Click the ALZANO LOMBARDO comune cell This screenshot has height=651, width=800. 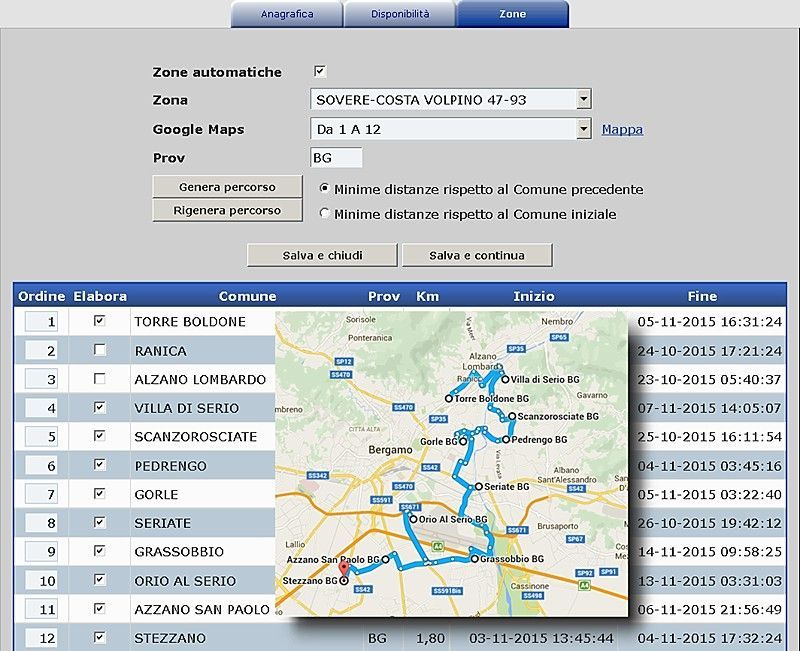[x=200, y=380]
